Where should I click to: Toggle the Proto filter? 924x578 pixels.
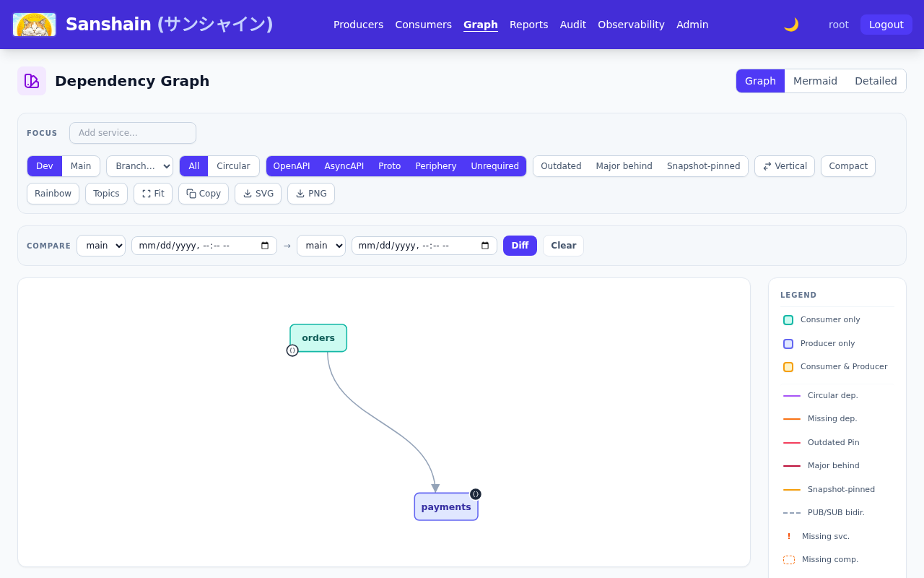tap(390, 166)
